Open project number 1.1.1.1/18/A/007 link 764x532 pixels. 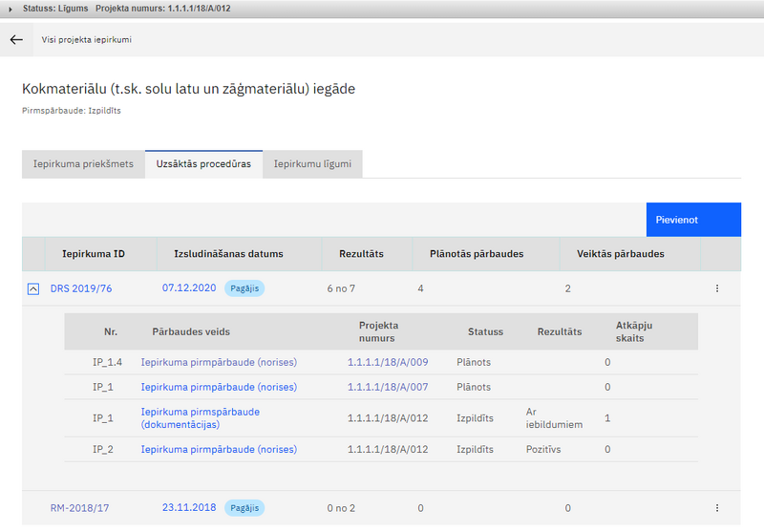pos(388,388)
